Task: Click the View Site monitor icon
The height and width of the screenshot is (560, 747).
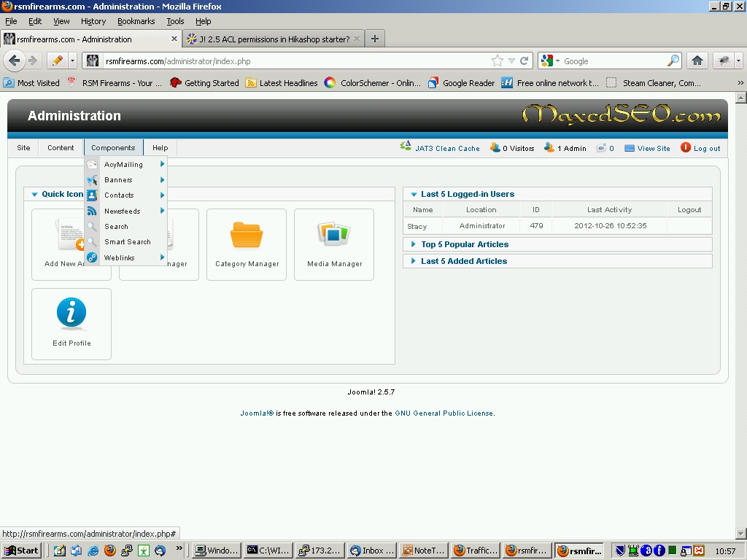Action: click(x=630, y=148)
